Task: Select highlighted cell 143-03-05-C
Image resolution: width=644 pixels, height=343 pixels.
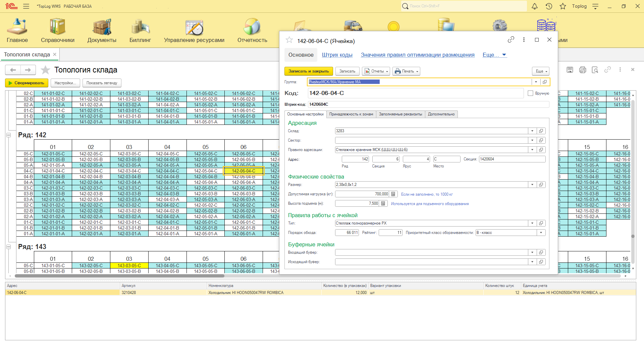Action: tap(129, 265)
